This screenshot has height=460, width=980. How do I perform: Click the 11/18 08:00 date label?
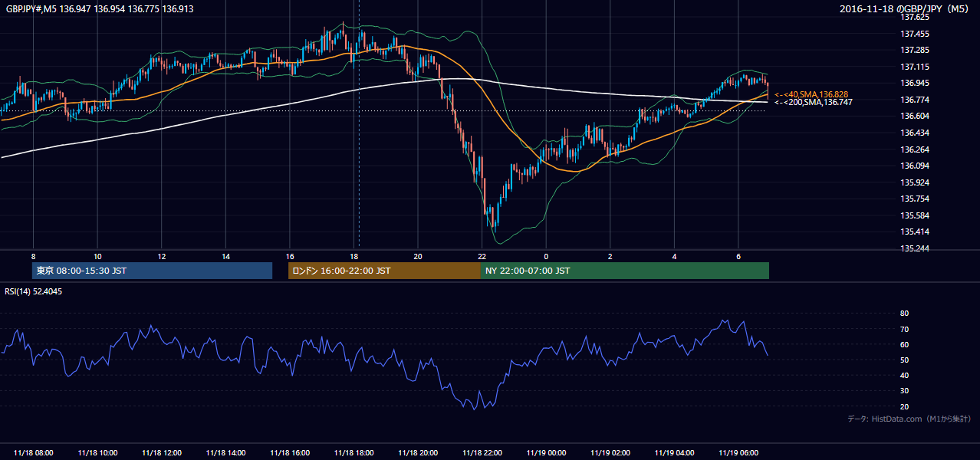33,453
